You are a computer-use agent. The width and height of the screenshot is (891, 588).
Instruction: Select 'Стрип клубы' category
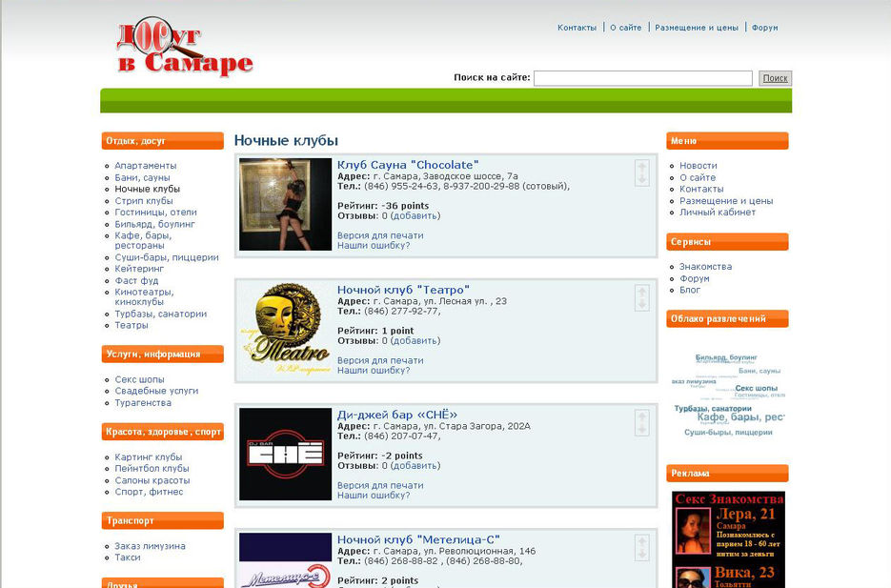(144, 200)
